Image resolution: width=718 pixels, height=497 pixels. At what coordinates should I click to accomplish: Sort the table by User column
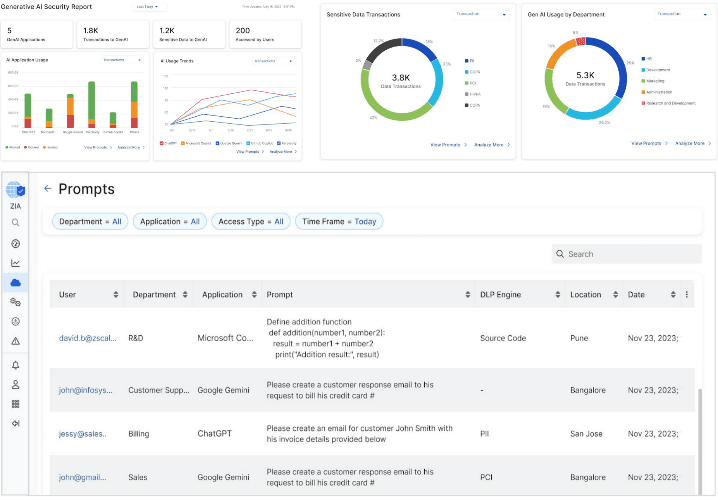[116, 295]
